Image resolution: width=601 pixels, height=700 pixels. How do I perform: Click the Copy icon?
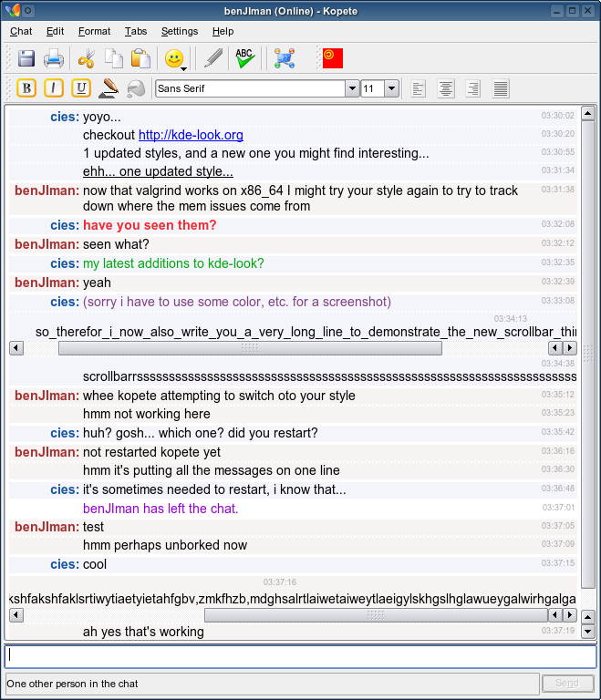113,58
